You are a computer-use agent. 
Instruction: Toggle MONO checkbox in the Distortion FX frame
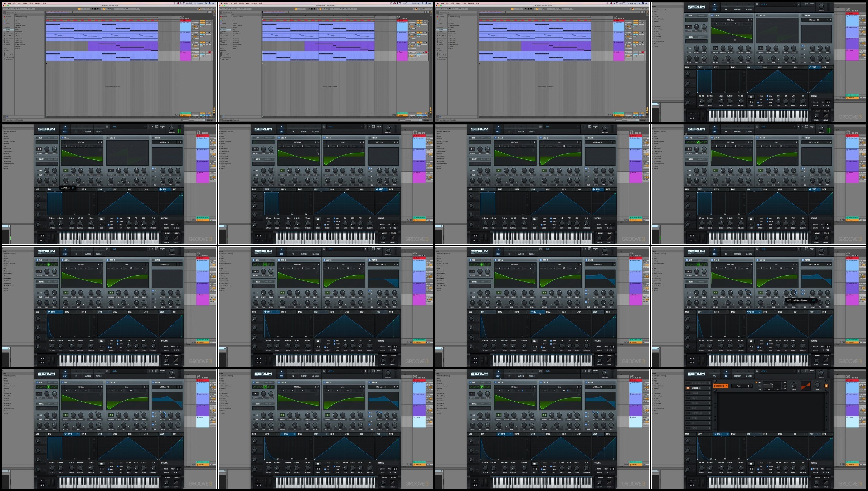coord(811,469)
